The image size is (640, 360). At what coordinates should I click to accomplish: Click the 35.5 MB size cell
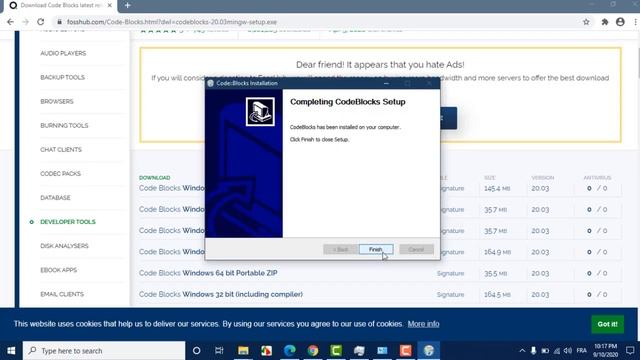tap(496, 273)
